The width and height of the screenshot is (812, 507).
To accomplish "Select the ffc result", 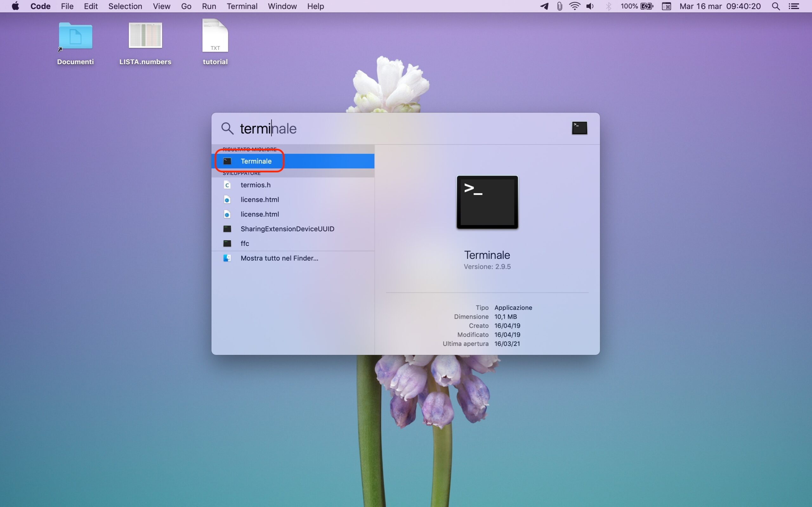I will point(245,243).
